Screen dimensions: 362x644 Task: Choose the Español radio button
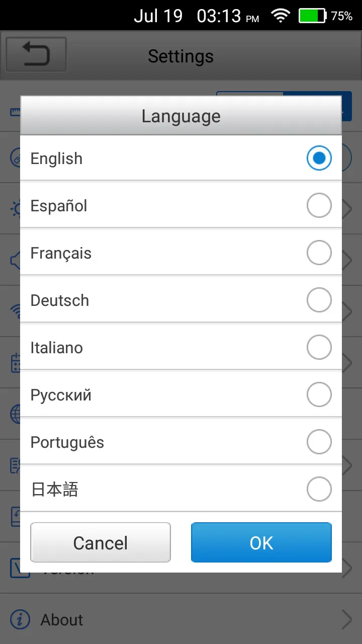click(319, 206)
